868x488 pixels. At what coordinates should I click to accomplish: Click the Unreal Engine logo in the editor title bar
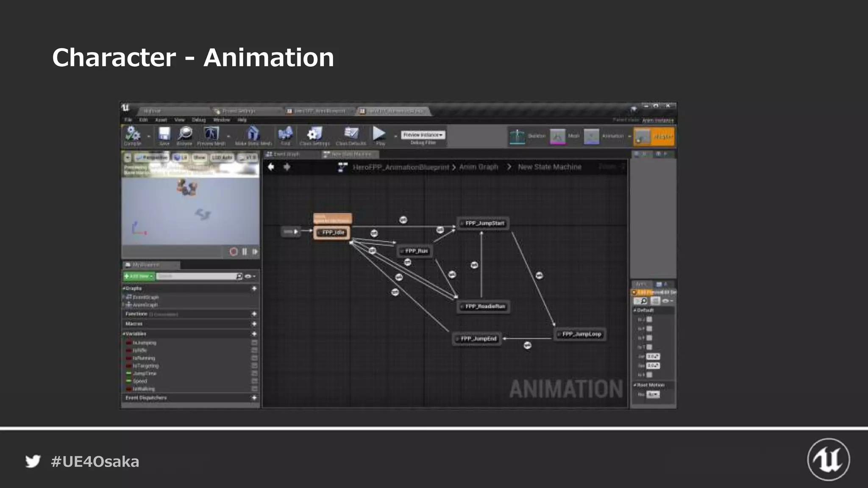(126, 108)
